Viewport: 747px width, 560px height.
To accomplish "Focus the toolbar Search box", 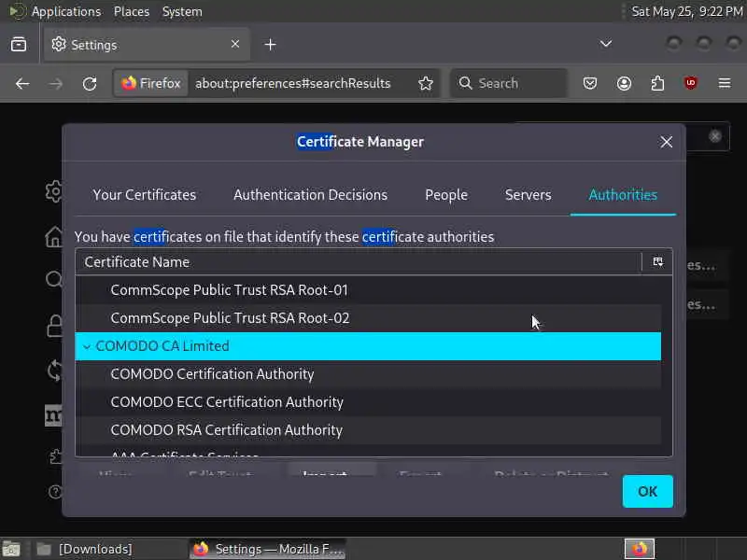I will click(x=509, y=83).
